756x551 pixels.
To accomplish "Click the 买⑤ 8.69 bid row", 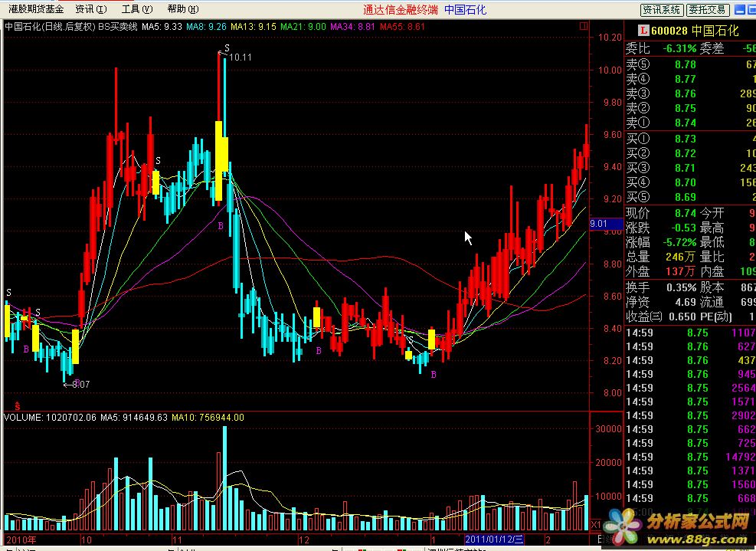I will click(x=690, y=197).
